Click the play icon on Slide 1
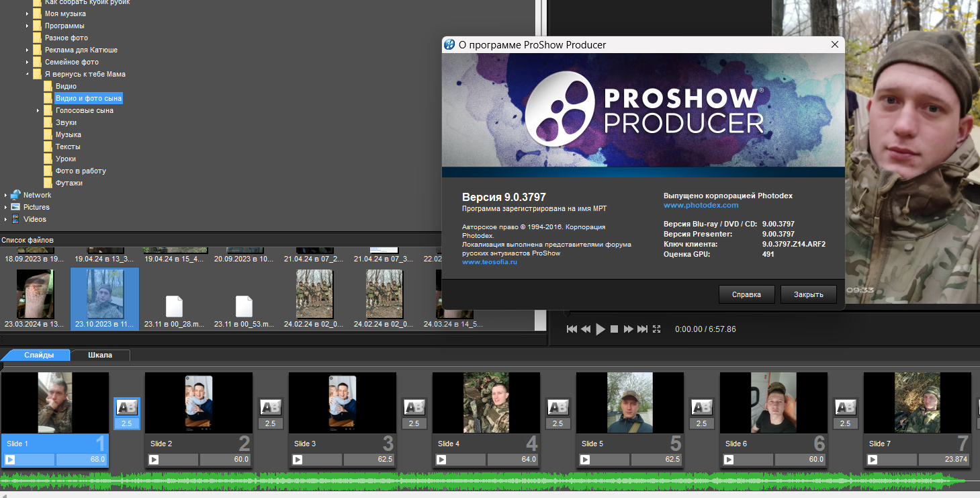Image resolution: width=980 pixels, height=498 pixels. 10,460
